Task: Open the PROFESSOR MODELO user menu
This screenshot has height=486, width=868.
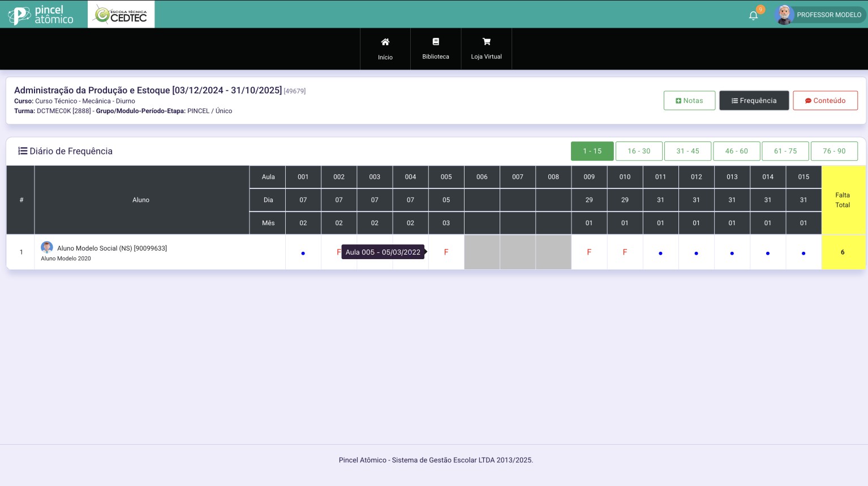Action: click(x=828, y=15)
